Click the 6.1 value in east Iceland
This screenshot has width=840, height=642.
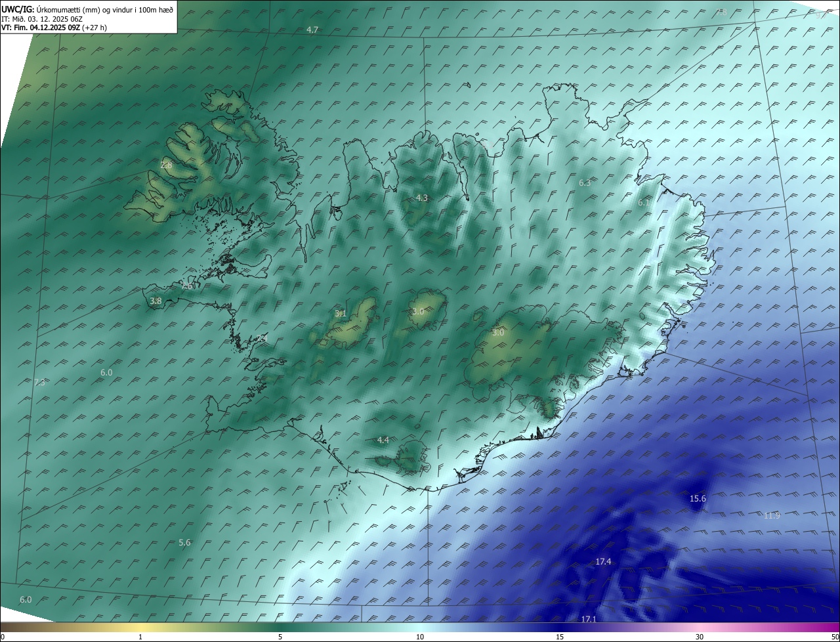pyautogui.click(x=644, y=203)
